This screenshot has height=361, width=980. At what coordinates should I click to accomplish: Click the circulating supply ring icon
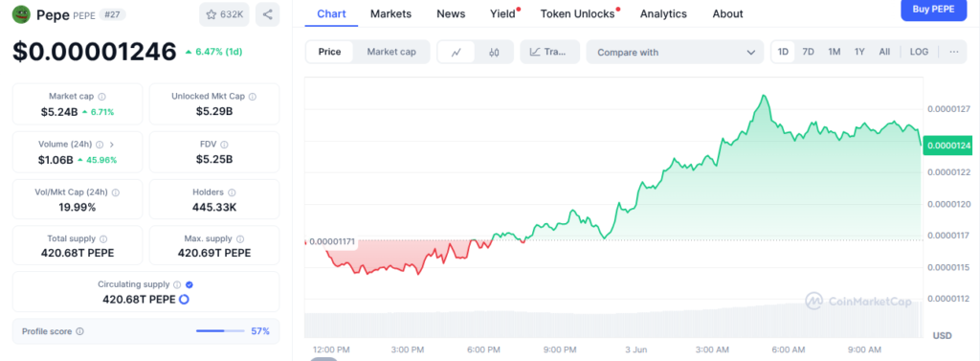pyautogui.click(x=184, y=300)
